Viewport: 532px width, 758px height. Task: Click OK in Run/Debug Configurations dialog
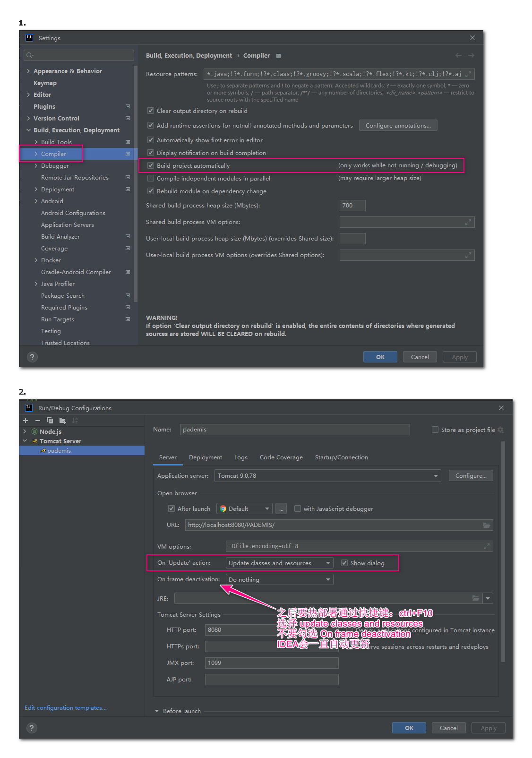click(409, 728)
